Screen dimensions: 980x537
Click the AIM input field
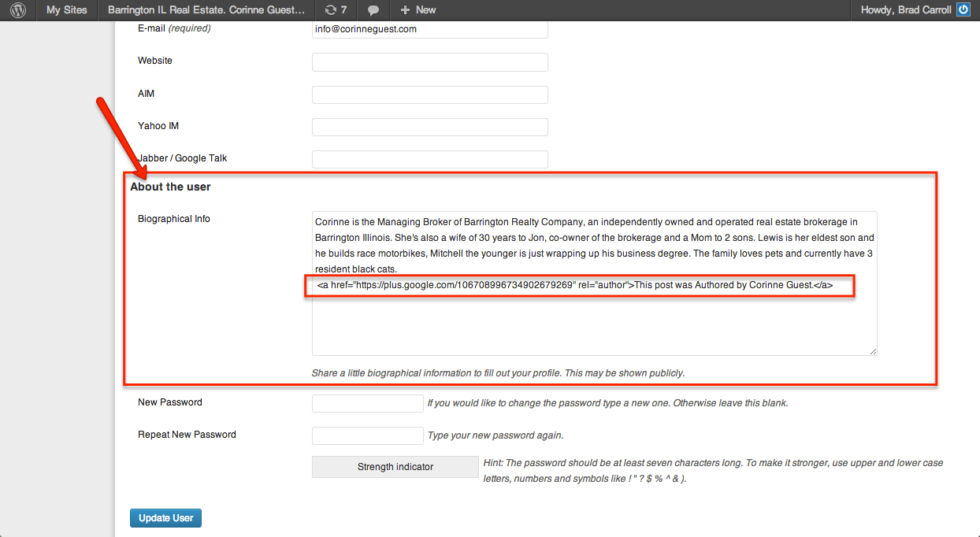coord(429,94)
